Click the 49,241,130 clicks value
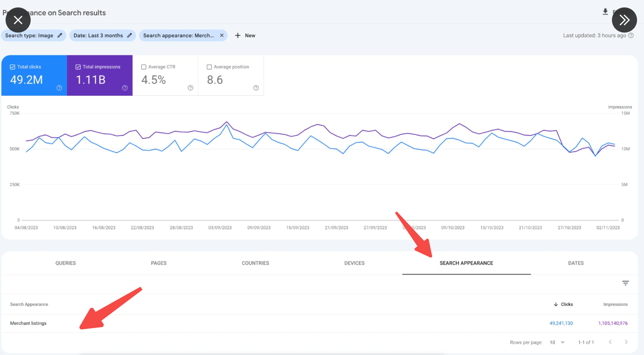Screen dimensions: 644x355 561,323
